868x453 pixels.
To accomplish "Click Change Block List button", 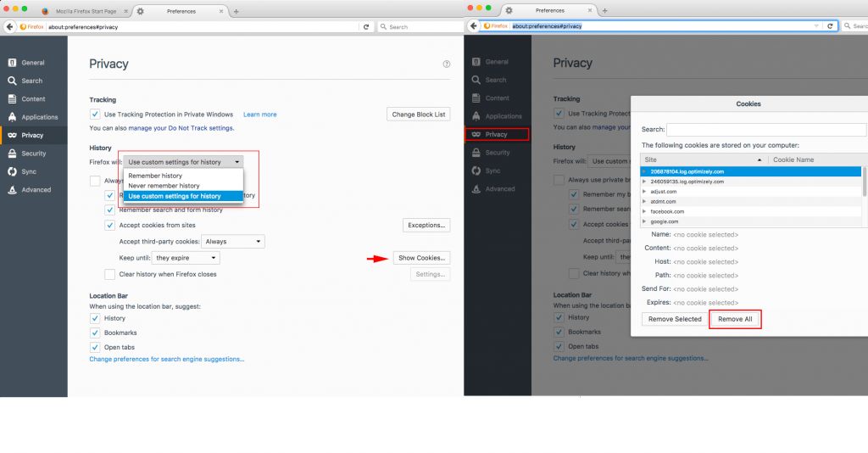I will tap(419, 114).
